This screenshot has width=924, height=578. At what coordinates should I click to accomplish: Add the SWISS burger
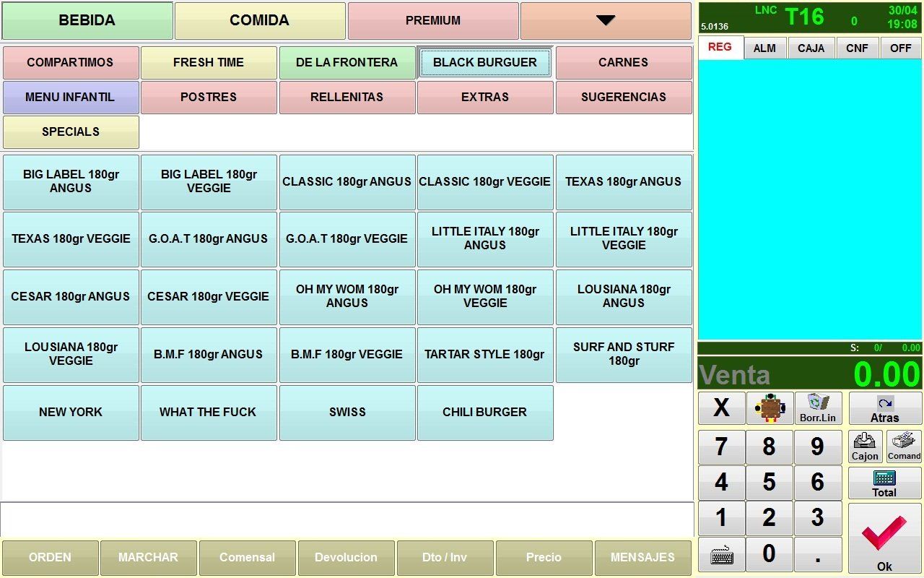[347, 413]
